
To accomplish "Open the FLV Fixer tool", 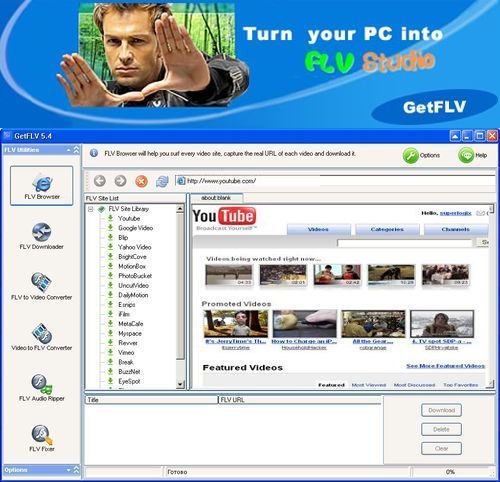I will pos(42,438).
